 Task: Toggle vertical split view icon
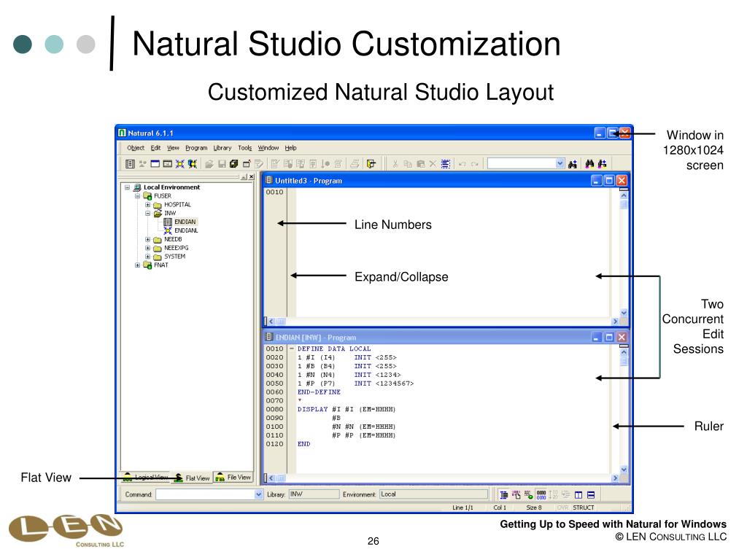pos(578,495)
